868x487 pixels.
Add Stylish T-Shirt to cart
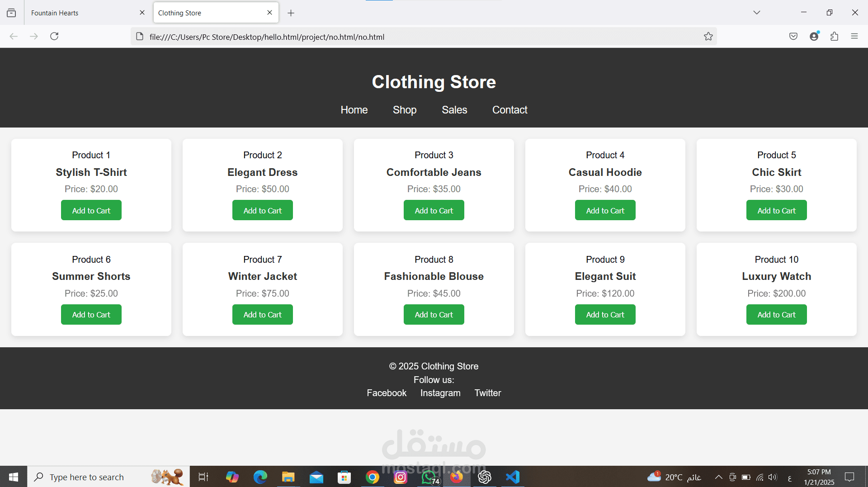pyautogui.click(x=91, y=210)
